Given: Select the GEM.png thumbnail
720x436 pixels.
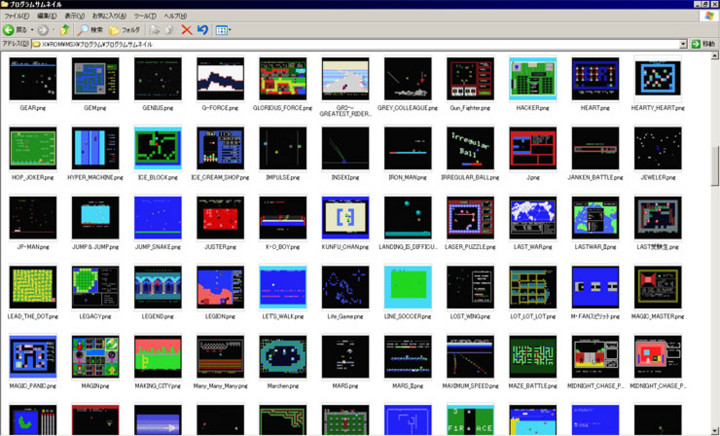Looking at the screenshot, I should (x=96, y=78).
